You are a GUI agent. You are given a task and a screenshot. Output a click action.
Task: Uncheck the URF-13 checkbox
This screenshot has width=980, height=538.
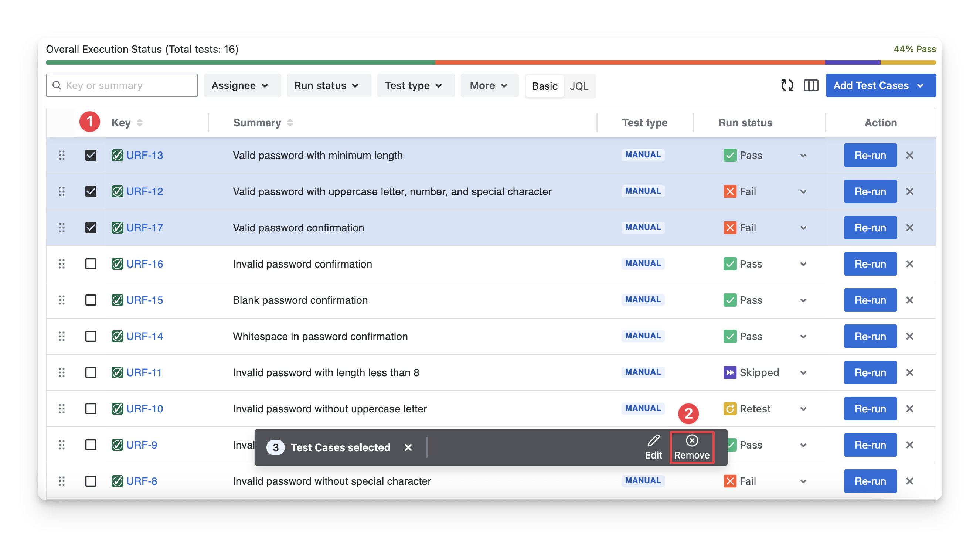pos(91,155)
